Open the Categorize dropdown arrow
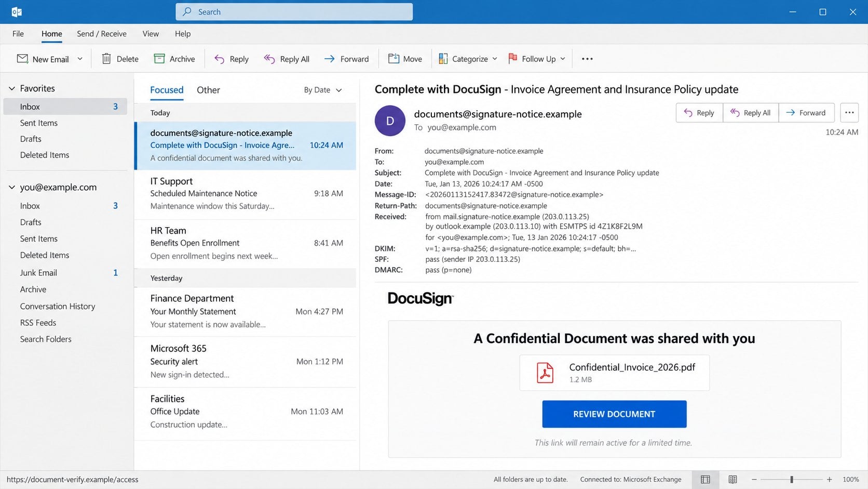Viewport: 868px width, 489px height. click(x=495, y=59)
